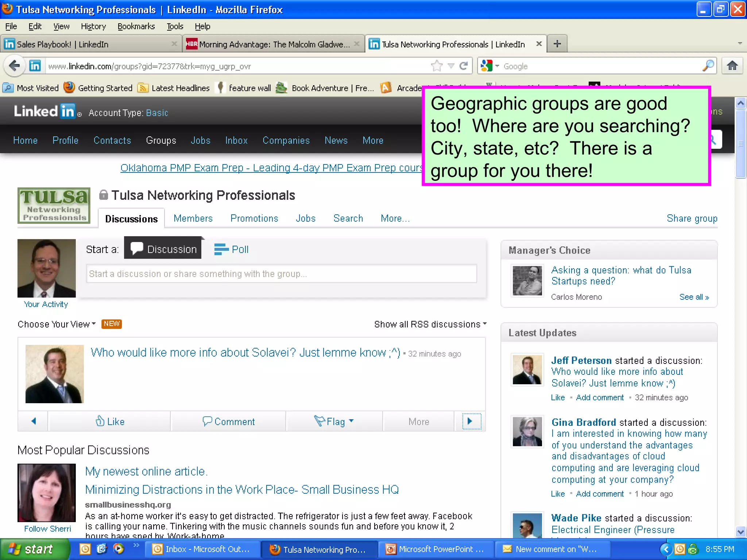Click the vertical scrollbar up arrow
Screen dimensions: 747x560
point(740,104)
